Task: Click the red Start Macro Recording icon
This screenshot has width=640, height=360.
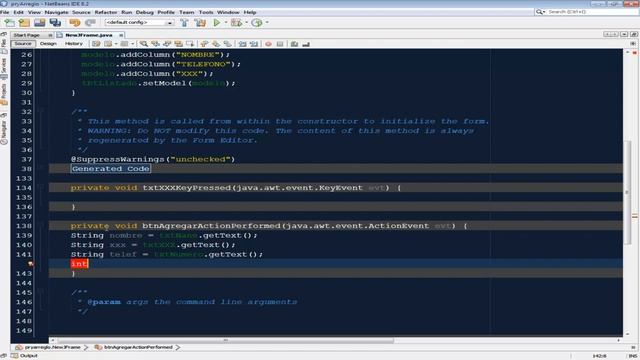Action: coord(268,44)
